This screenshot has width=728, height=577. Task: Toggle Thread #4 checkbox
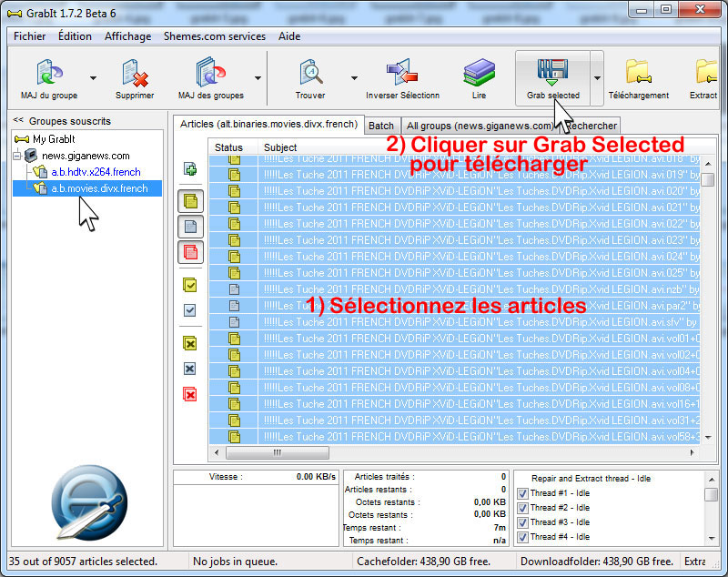click(522, 537)
